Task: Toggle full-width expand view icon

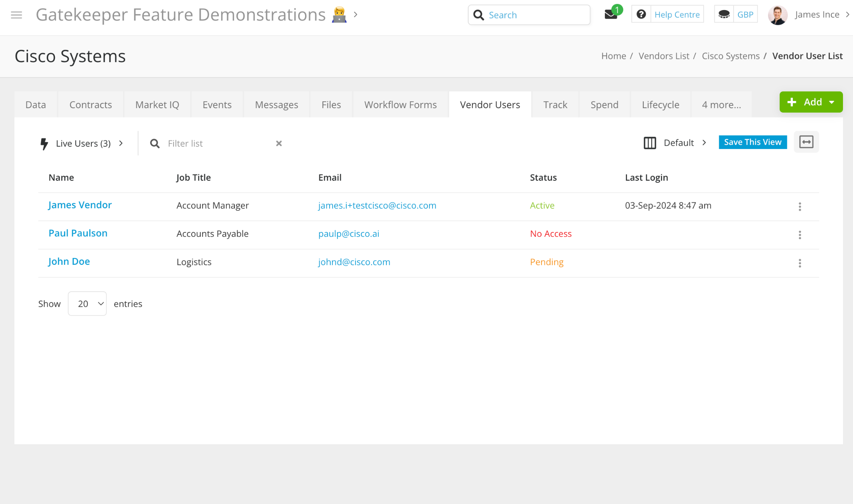Action: [806, 142]
